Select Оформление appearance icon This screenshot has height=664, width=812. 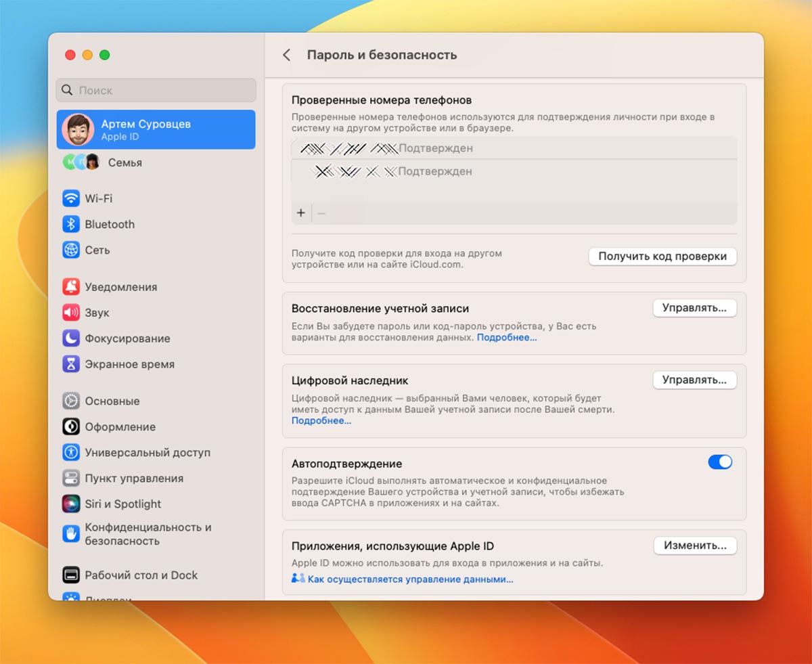click(x=71, y=426)
